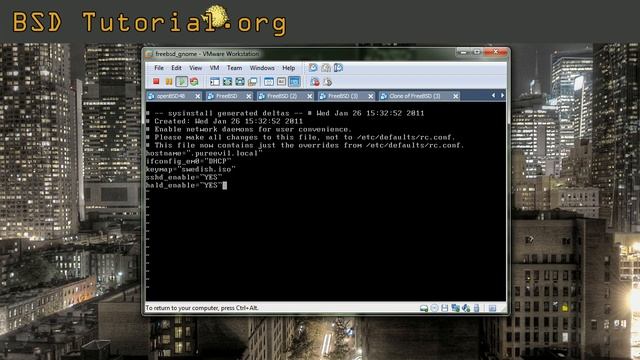
Task: Click the BSD Tutorial.org logo text
Action: pos(149,22)
